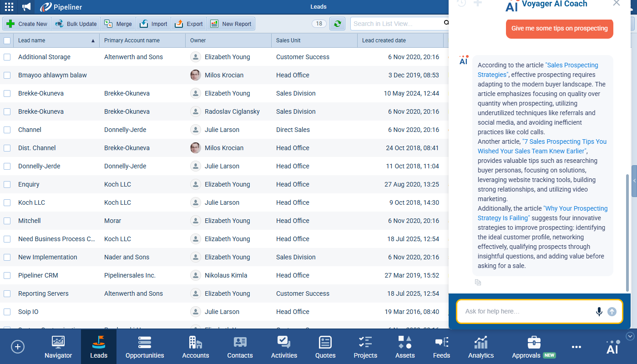
Task: Click the Create New button
Action: 27,24
